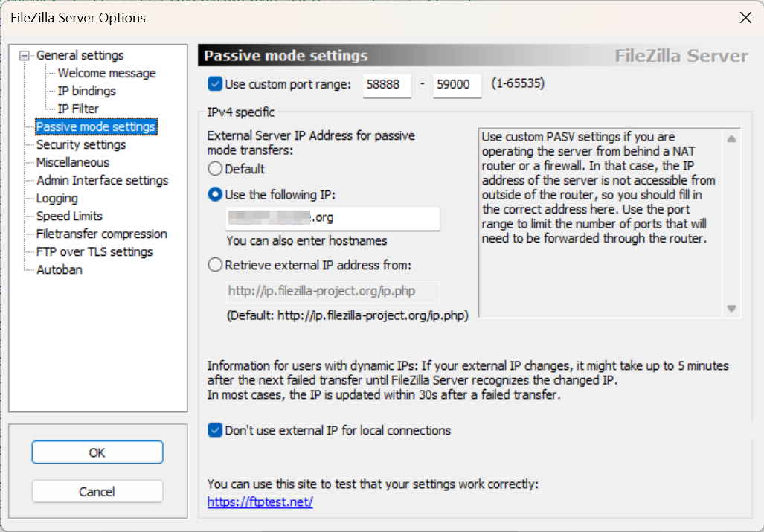Select Retrieve external IP address from radio
This screenshot has width=764, height=532.
pyautogui.click(x=215, y=265)
